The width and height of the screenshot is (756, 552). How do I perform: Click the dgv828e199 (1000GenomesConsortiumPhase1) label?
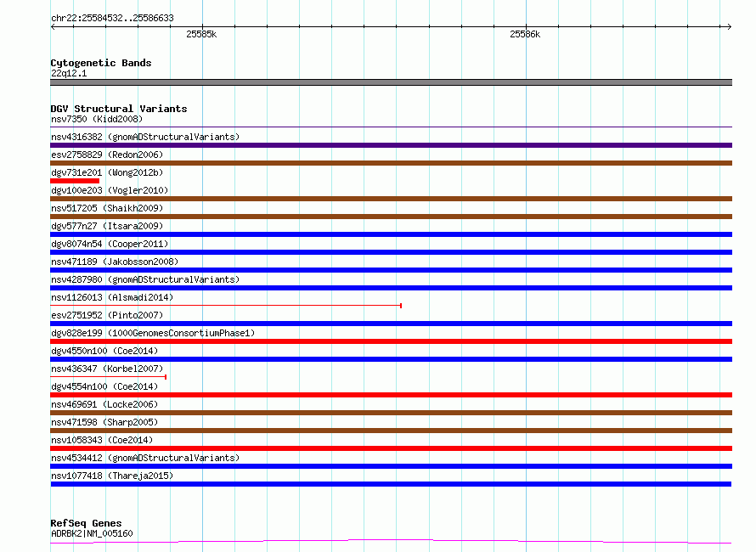[x=153, y=333]
